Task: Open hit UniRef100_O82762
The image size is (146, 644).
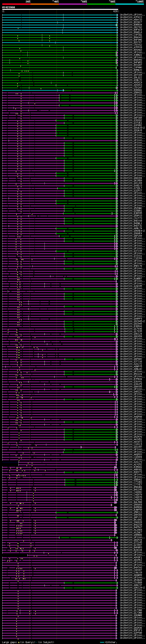Action: coord(131,27)
